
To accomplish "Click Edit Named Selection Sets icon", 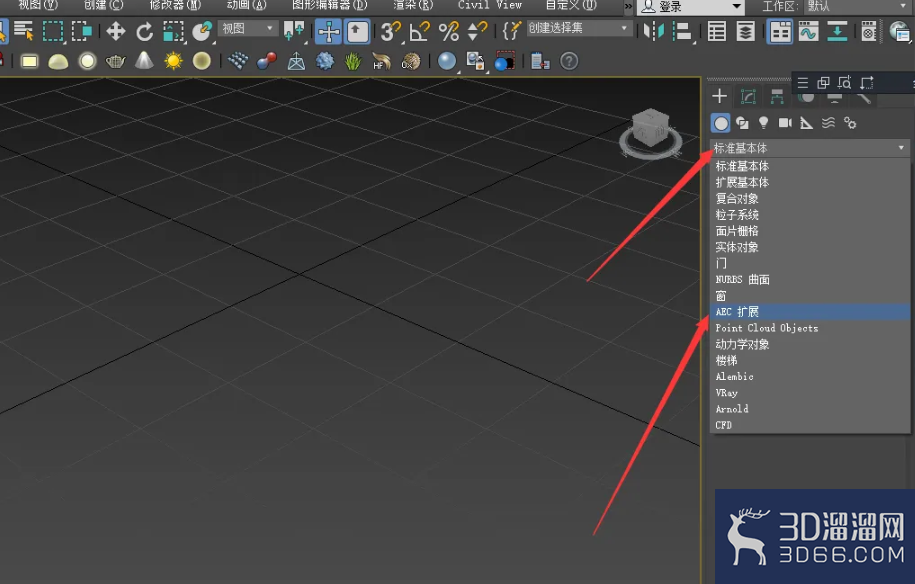I will point(511,31).
